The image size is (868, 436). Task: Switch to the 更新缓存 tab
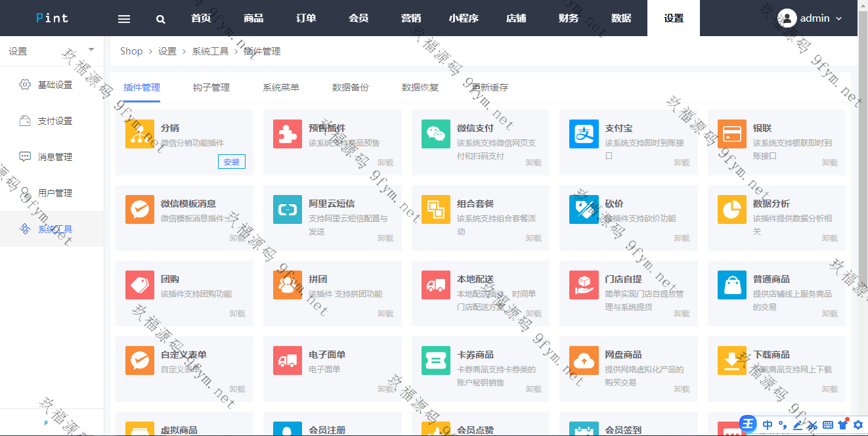click(490, 87)
